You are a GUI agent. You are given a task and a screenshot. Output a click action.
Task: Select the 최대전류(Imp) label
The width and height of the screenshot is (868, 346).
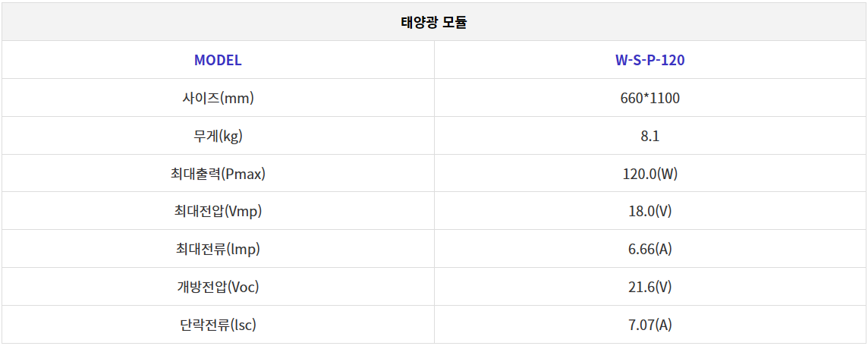pyautogui.click(x=218, y=249)
